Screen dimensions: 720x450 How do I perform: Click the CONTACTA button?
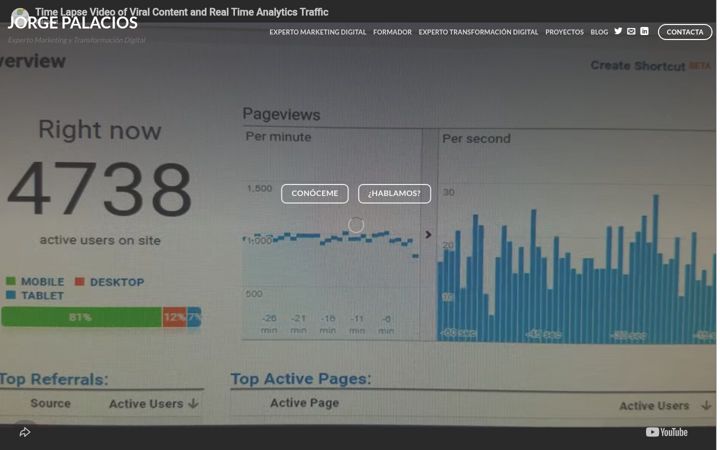coord(685,32)
